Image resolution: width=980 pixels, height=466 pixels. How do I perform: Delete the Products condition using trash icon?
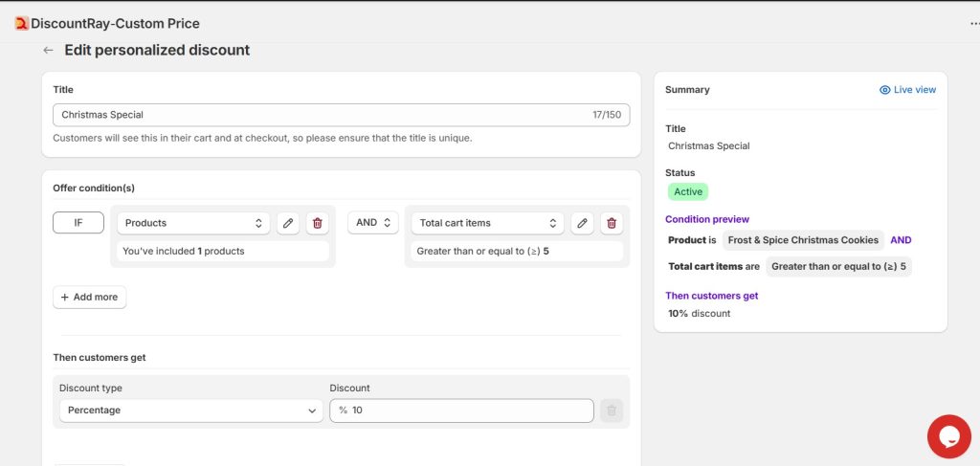coord(318,223)
